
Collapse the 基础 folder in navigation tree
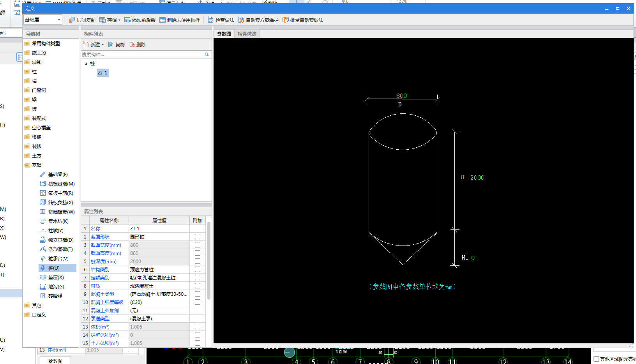point(27,165)
